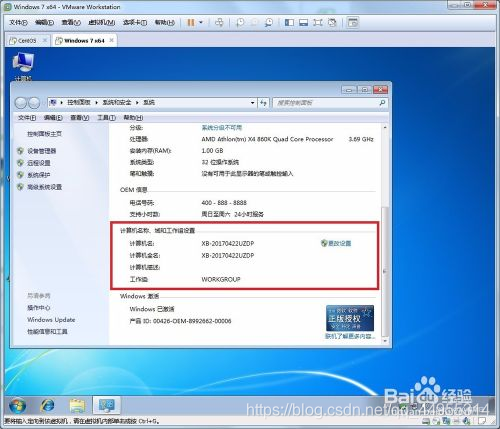Click the shield icon beside 设备管理器
Screen dimensions: 500x429
point(20,151)
